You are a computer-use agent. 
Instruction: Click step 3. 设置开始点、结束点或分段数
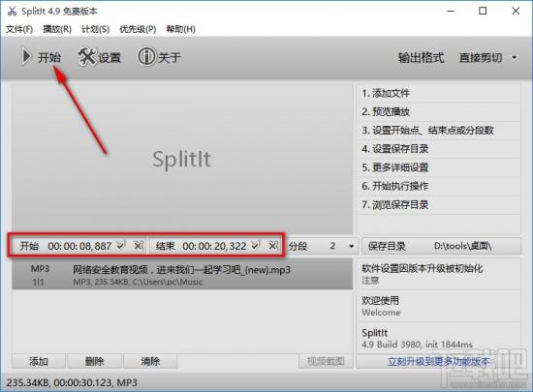point(438,131)
